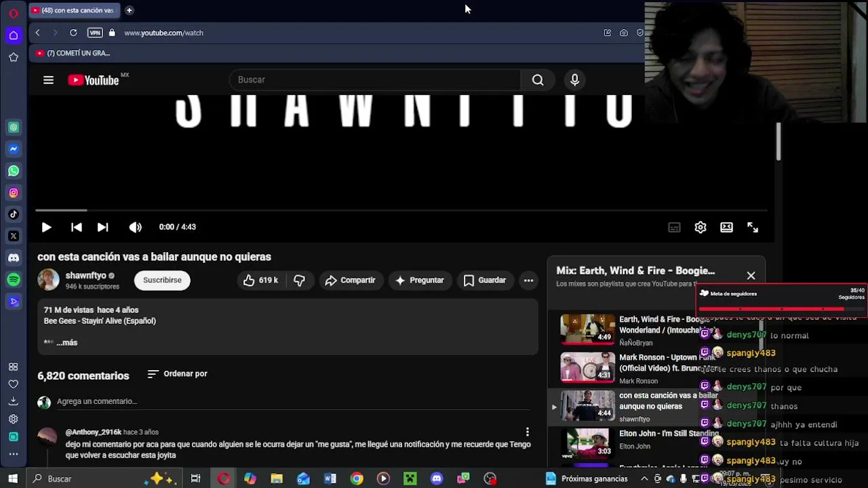Click the shawnftyo channel avatar
Image resolution: width=868 pixels, height=488 pixels.
tap(48, 280)
